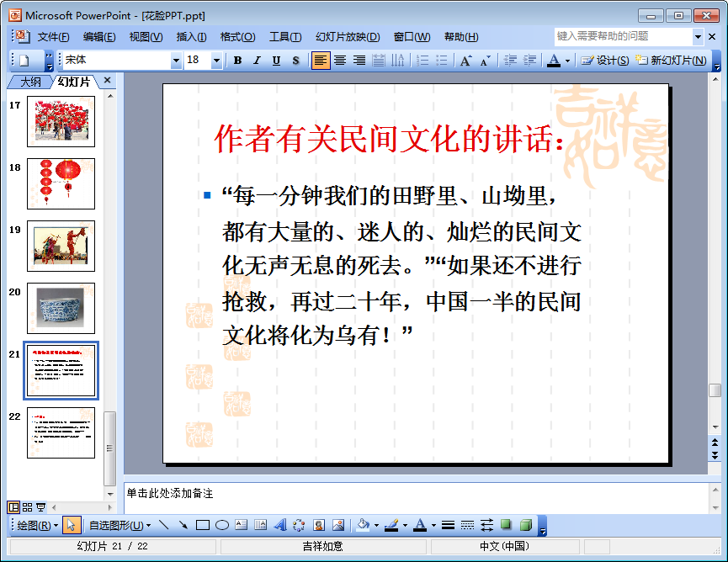The width and height of the screenshot is (728, 562).
Task: Open the 自选图形(U) AutoShapes menu
Action: pyautogui.click(x=120, y=525)
